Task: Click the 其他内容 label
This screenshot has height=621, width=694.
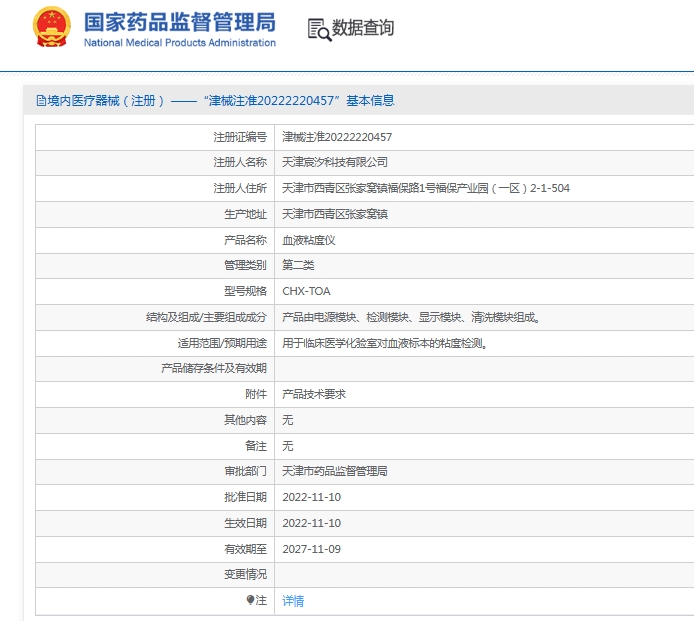Action: [x=245, y=420]
